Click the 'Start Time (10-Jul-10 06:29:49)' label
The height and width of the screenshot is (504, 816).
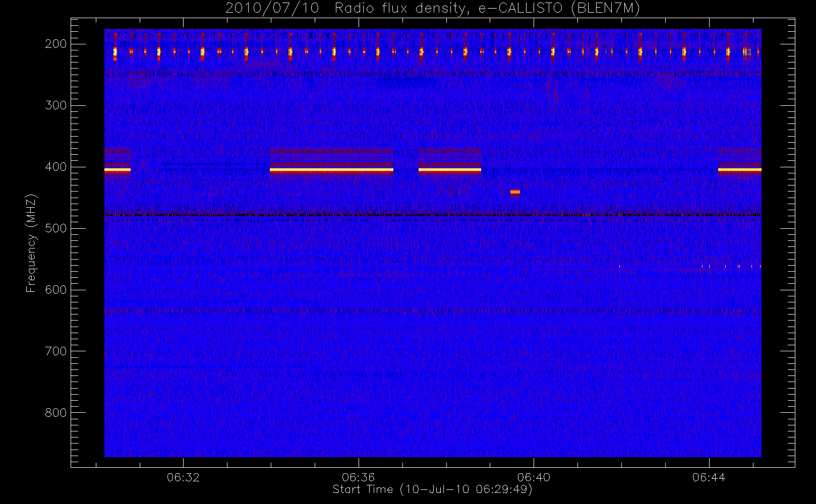[x=432, y=489]
